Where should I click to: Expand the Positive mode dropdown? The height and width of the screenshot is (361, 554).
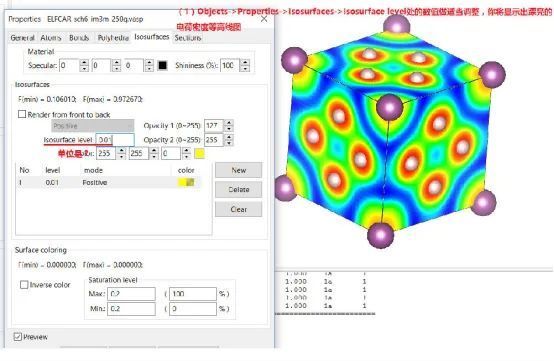click(93, 125)
